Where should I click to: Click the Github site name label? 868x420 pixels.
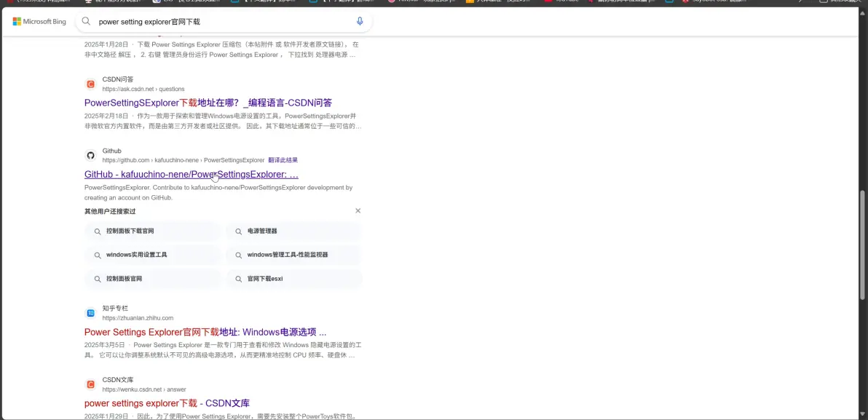coord(112,151)
